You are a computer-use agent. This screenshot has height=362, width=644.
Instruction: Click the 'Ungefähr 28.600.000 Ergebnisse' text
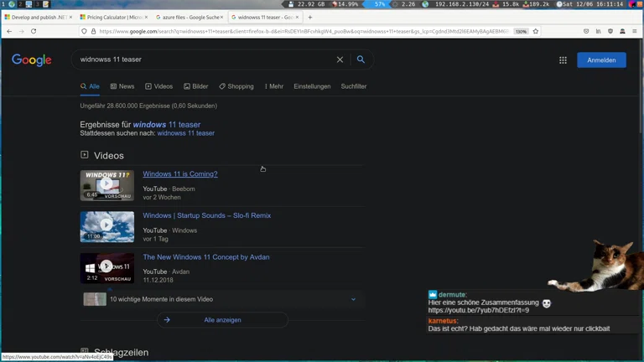(x=148, y=106)
